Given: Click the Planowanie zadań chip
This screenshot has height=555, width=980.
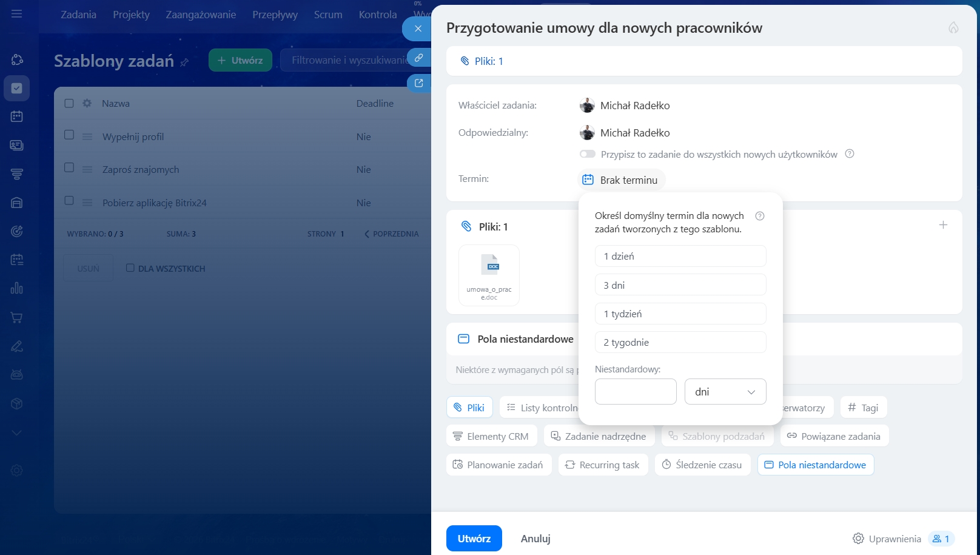Looking at the screenshot, I should [x=498, y=465].
